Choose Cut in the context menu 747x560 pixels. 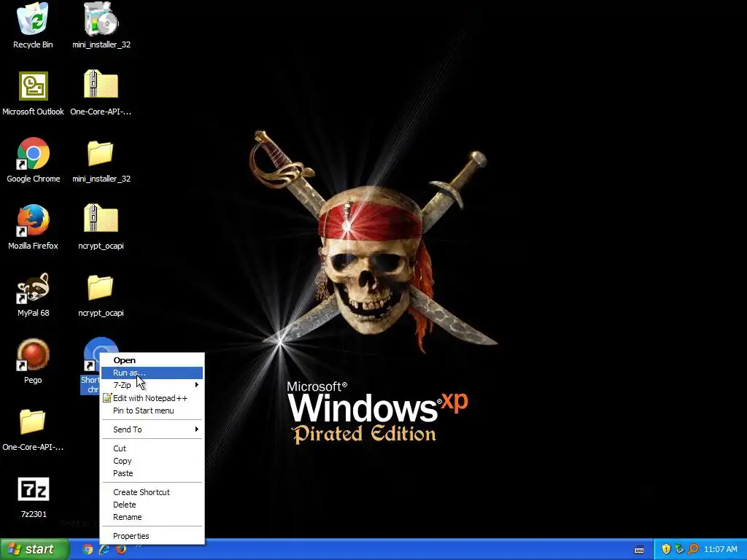152,448
